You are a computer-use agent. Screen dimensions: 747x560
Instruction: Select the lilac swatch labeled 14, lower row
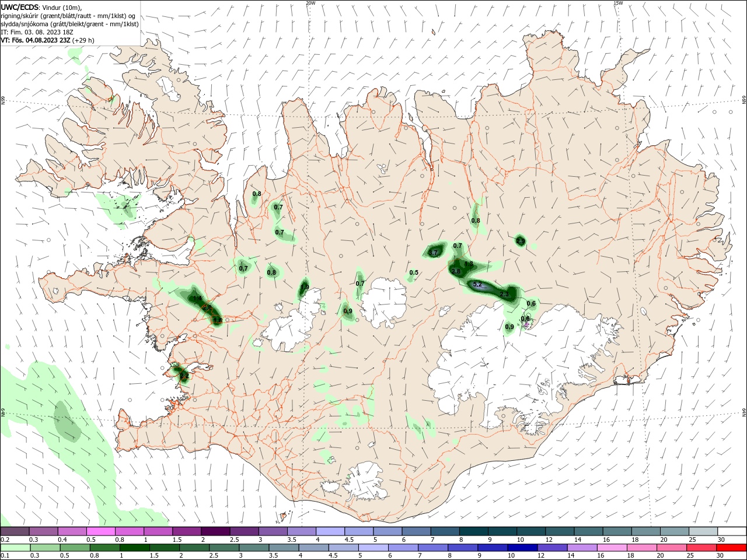[x=582, y=548]
